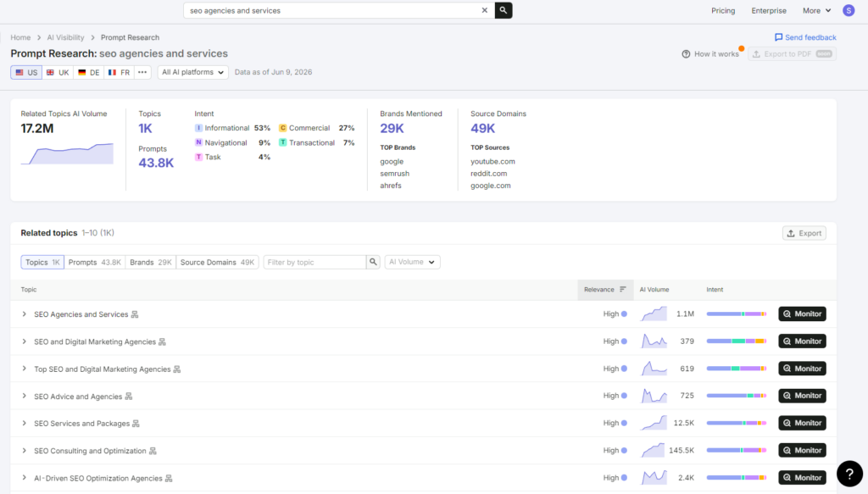
Task: Monitor the SEO Advice and Agencies topic
Action: click(x=802, y=396)
